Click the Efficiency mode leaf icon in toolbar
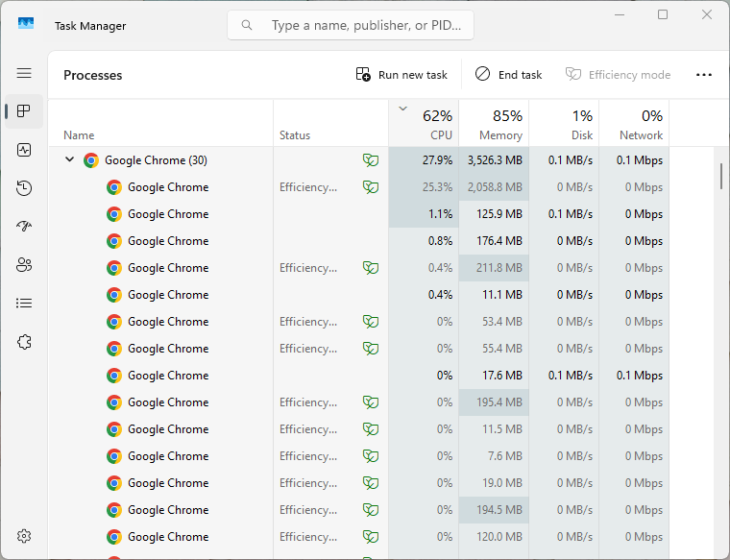Screen dimensions: 730x560 tap(573, 74)
